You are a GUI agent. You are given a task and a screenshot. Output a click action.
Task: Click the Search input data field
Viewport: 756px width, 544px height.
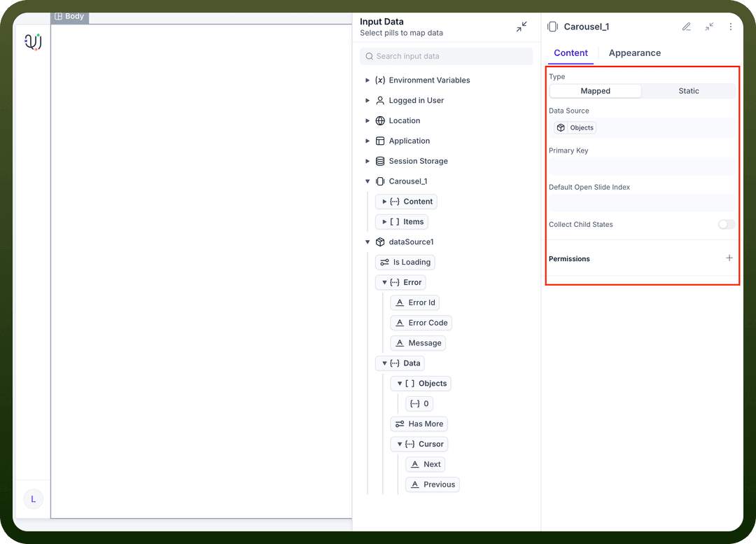(x=447, y=57)
